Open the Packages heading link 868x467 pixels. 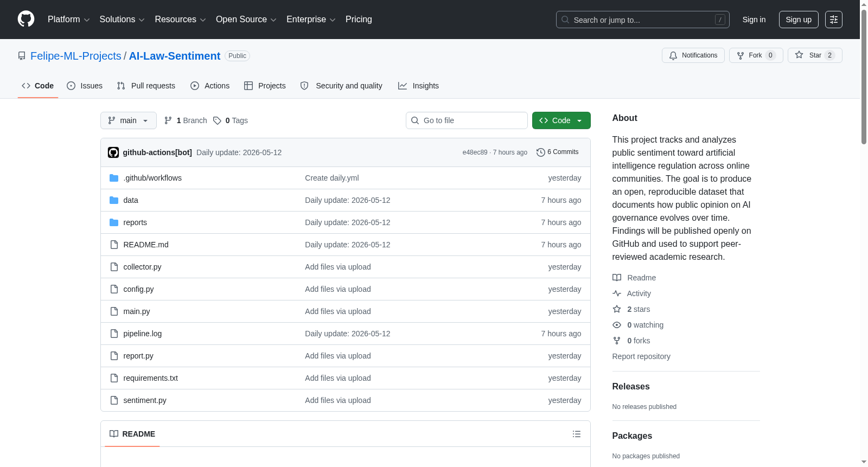click(x=632, y=436)
